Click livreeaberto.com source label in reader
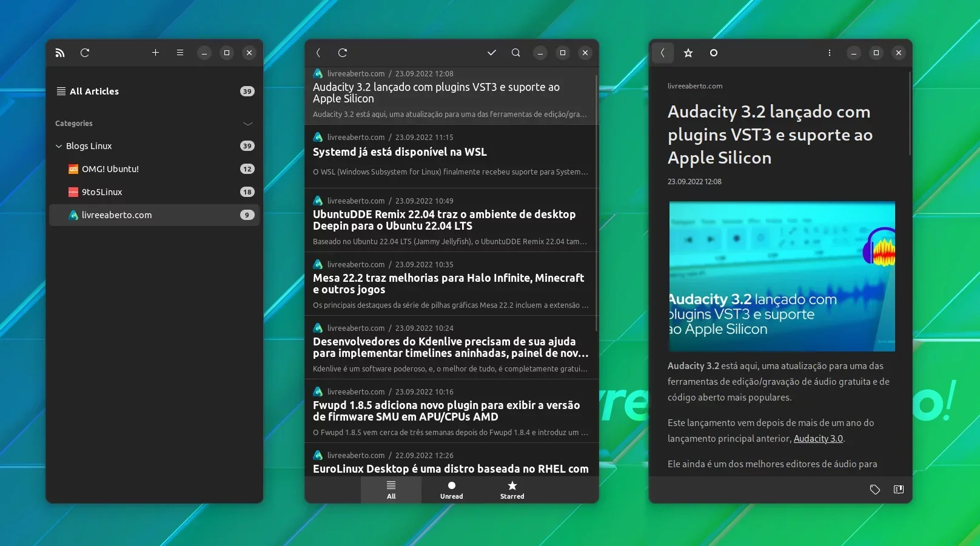The height and width of the screenshot is (546, 980). (695, 86)
